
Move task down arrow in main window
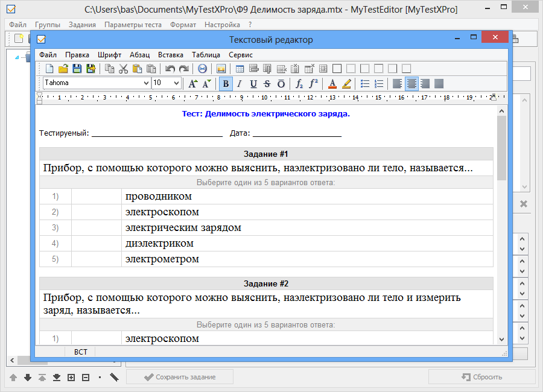click(x=28, y=378)
